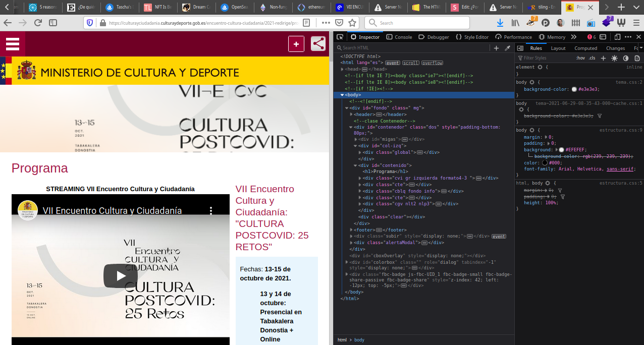The width and height of the screenshot is (644, 345).
Task: Open the Style Editor tab
Action: [x=472, y=37]
